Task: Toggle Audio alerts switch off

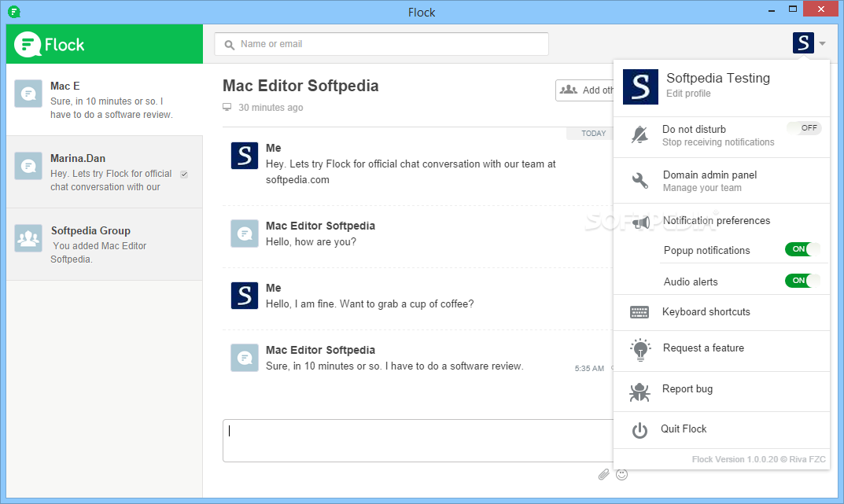Action: tap(802, 280)
